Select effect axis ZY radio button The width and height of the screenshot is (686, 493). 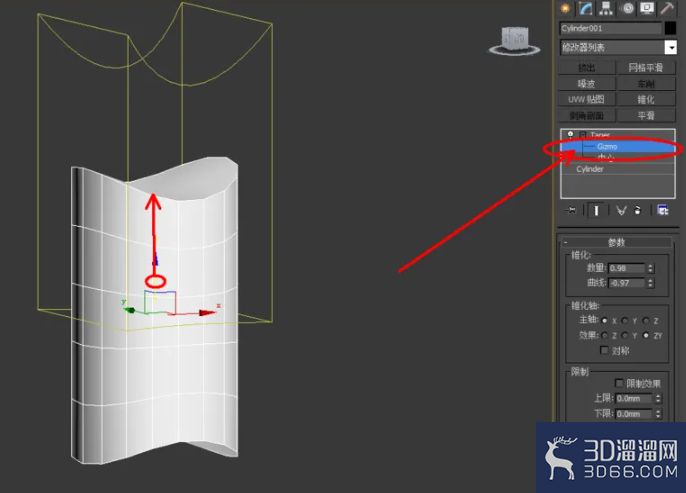646,335
